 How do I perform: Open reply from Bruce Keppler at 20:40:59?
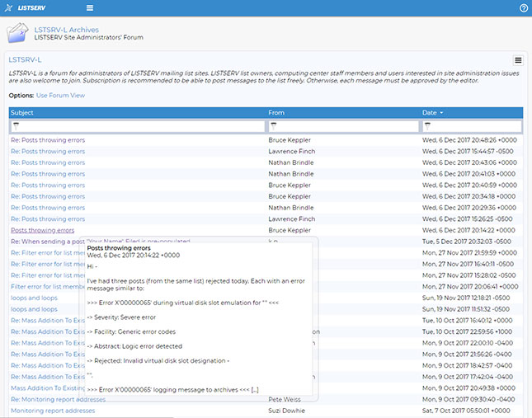point(48,186)
